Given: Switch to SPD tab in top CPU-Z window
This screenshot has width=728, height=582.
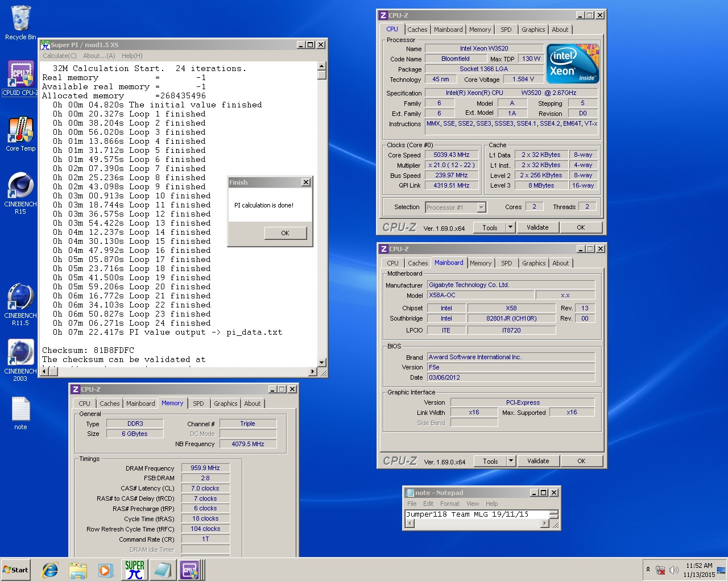Looking at the screenshot, I should [x=506, y=30].
